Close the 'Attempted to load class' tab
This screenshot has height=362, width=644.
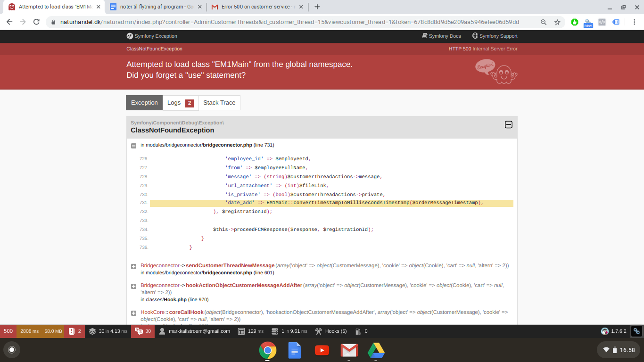pyautogui.click(x=99, y=7)
